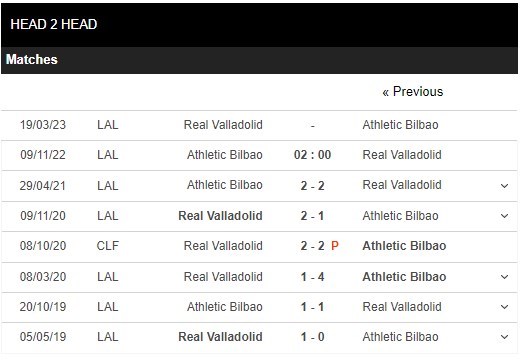Viewport: 523px width, 364px height.
Task: Expand the 05/05/19 match details chevron
Action: click(504, 337)
